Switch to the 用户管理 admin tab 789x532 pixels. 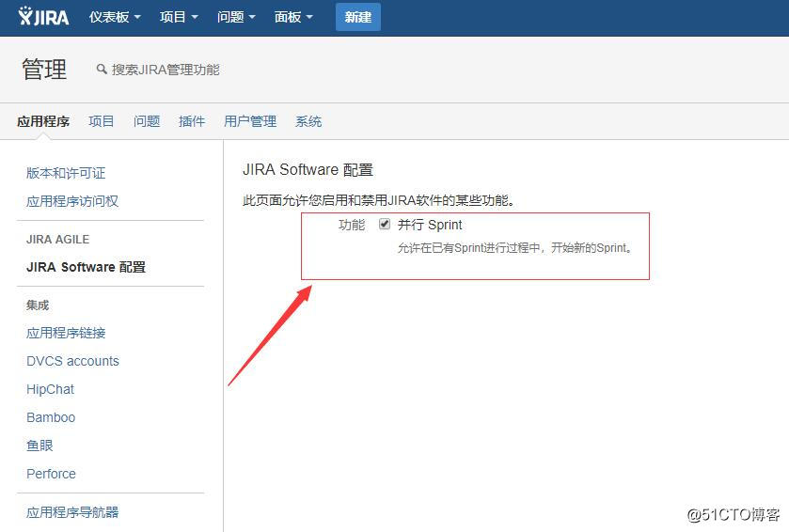pyautogui.click(x=250, y=121)
